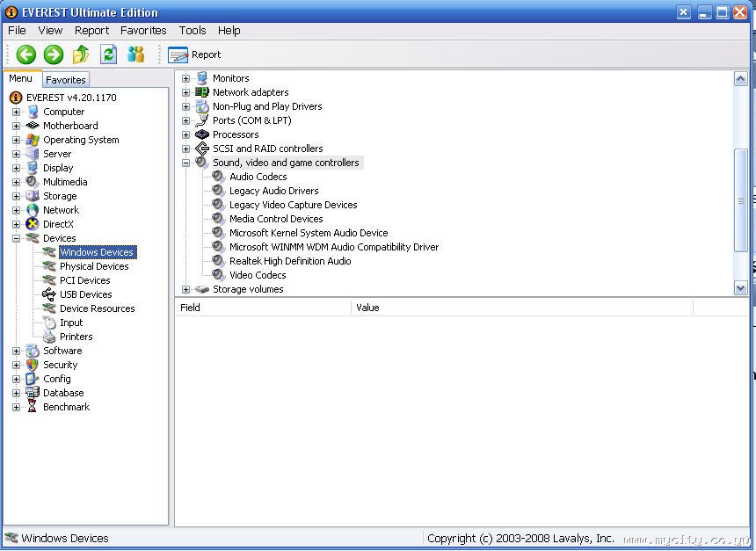
Task: Expand the Motherboard node
Action: coord(16,126)
